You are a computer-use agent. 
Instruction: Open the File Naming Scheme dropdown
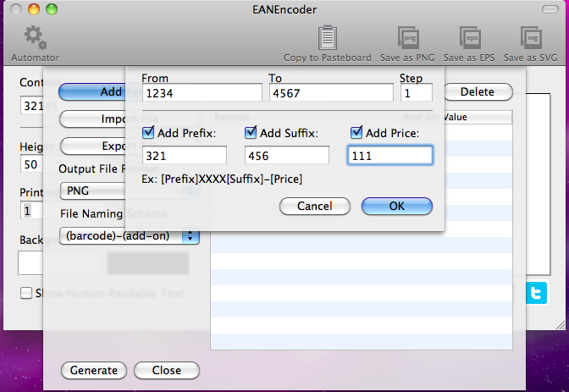(x=130, y=236)
